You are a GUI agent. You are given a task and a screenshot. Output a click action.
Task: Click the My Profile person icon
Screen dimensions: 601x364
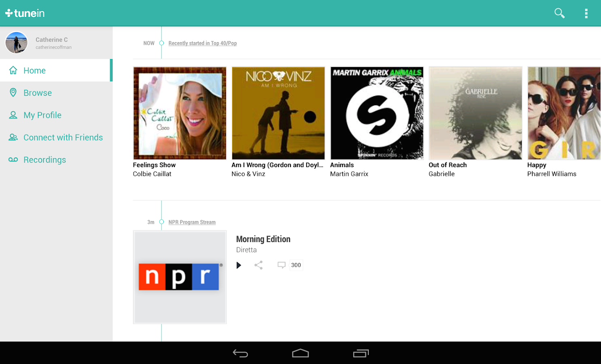tap(13, 115)
